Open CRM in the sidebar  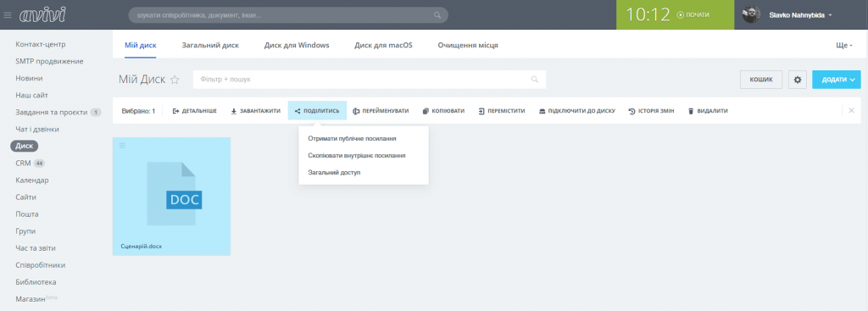click(x=23, y=164)
